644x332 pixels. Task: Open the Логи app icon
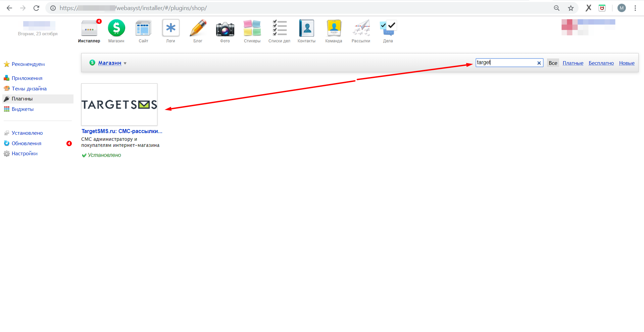(x=171, y=28)
